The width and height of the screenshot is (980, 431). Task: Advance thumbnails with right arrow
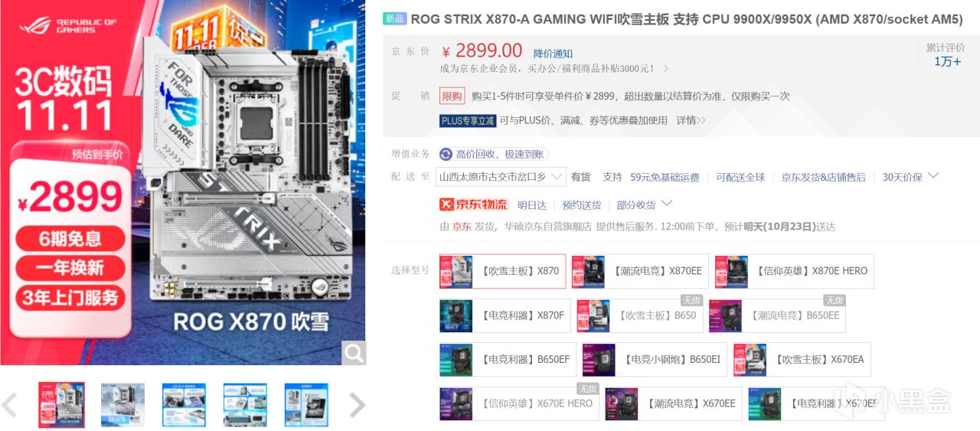(358, 405)
